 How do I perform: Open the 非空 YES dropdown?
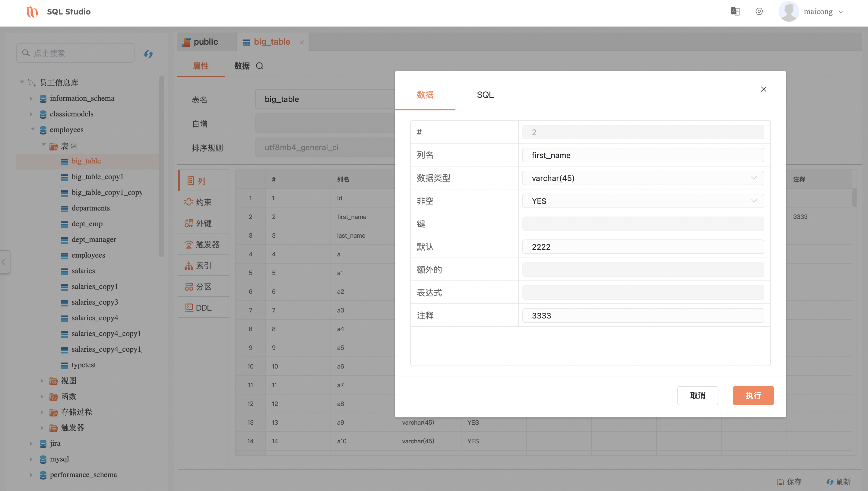pyautogui.click(x=643, y=201)
